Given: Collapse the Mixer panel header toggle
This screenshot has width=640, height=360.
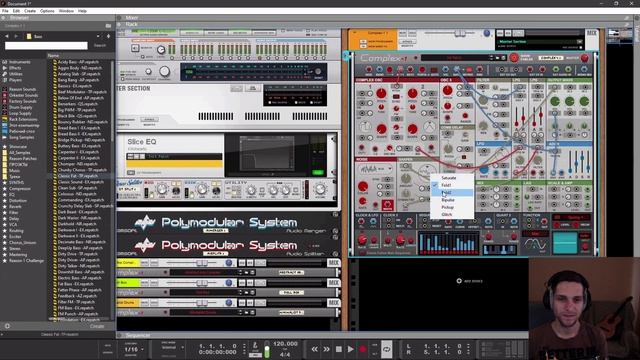Looking at the screenshot, I should point(119,18).
